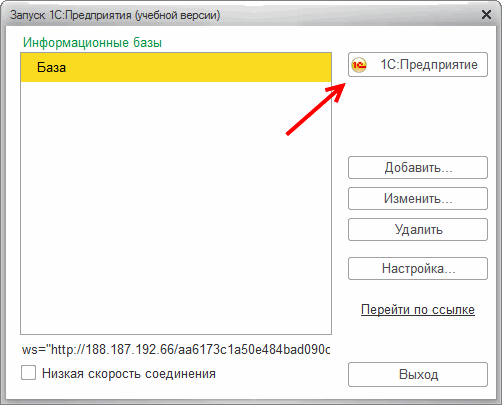This screenshot has height=405, width=502.
Task: Click the Информационные базы heading
Action: (x=92, y=43)
